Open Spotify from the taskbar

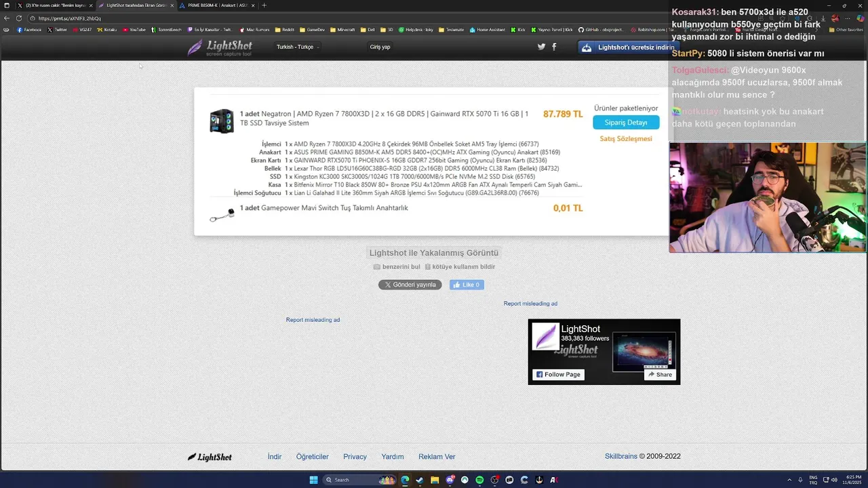479,480
